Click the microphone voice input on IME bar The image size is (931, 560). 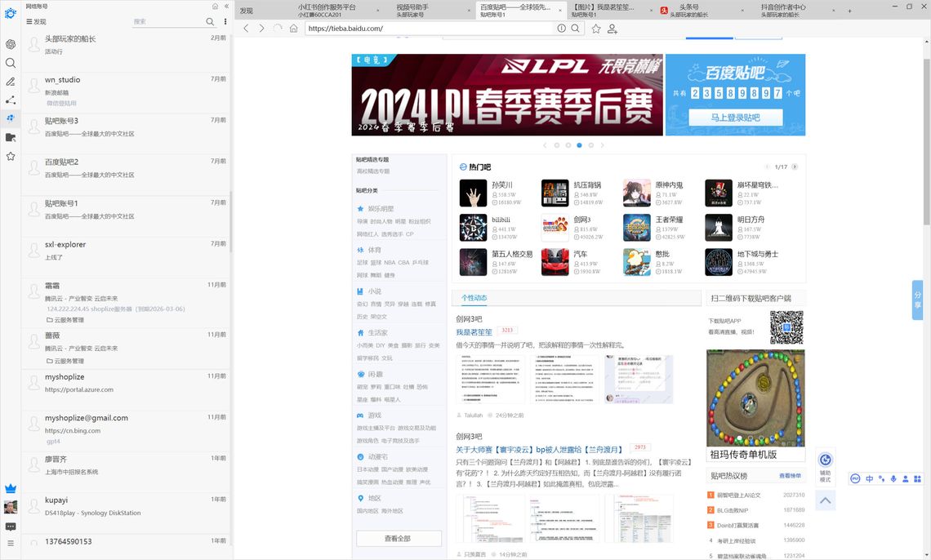pos(893,478)
